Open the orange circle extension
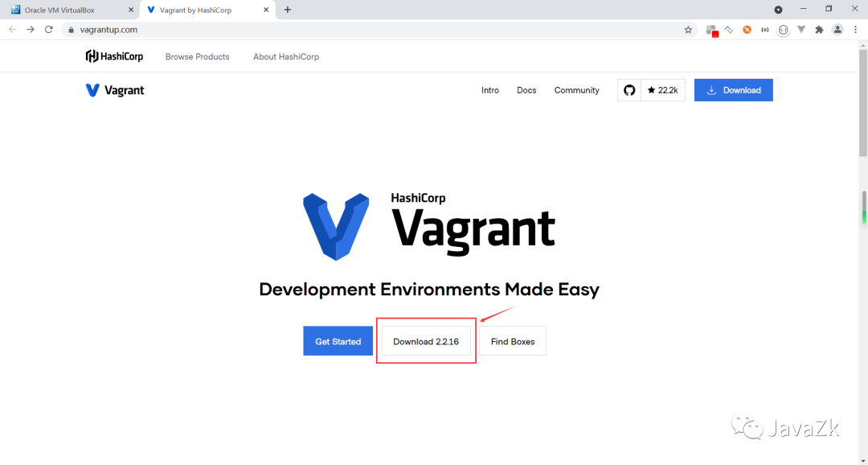 click(747, 30)
